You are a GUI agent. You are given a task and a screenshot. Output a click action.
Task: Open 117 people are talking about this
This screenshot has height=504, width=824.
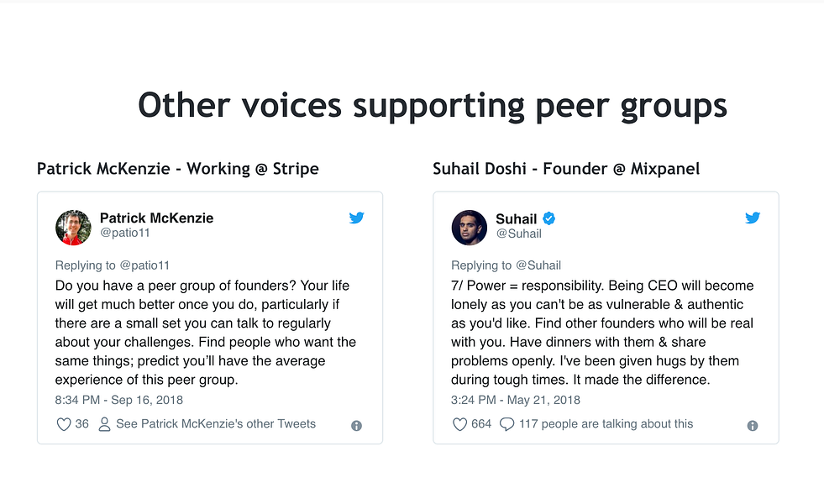click(606, 424)
